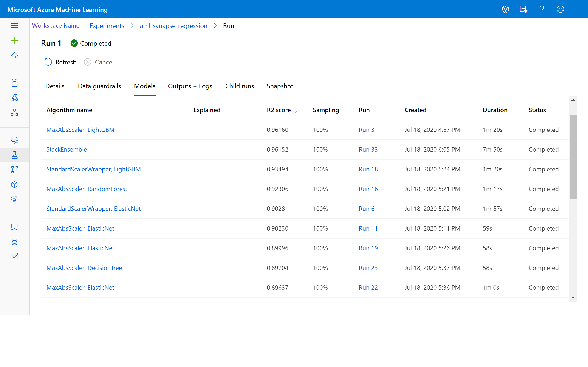The width and height of the screenshot is (588, 367).
Task: Navigate to Outputs + Logs tab
Action: tap(190, 86)
